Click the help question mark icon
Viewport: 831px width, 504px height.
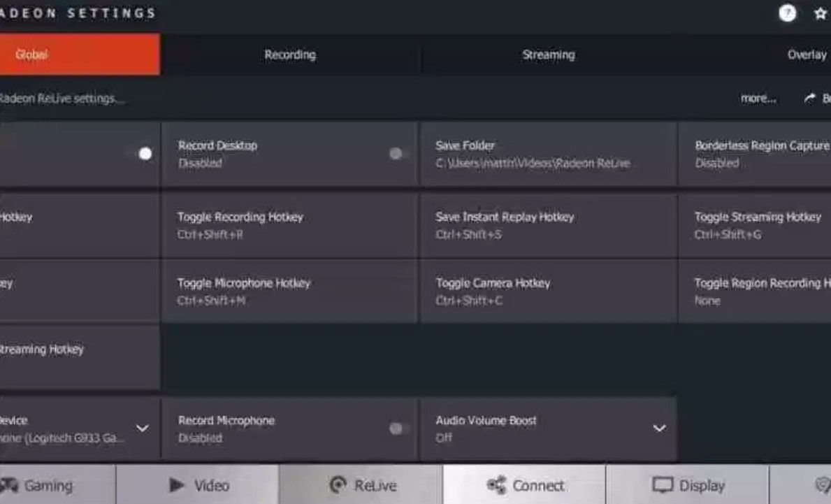pos(787,13)
